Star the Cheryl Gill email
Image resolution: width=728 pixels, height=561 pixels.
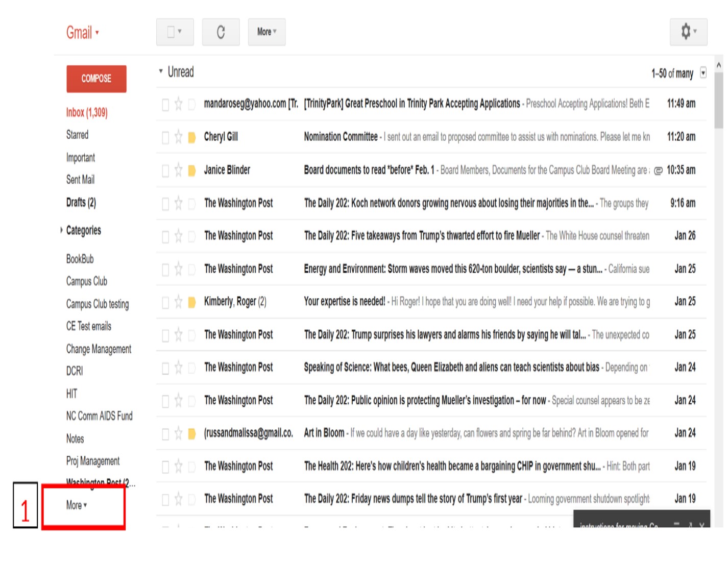[x=178, y=137]
